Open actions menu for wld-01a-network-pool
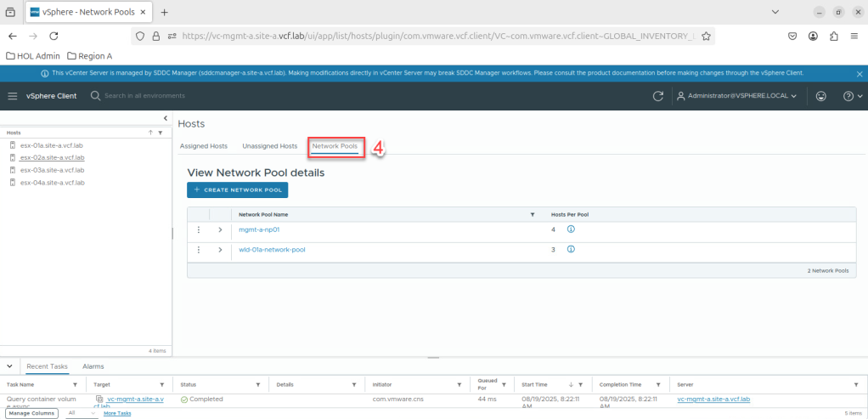The height and width of the screenshot is (419, 868). point(198,250)
